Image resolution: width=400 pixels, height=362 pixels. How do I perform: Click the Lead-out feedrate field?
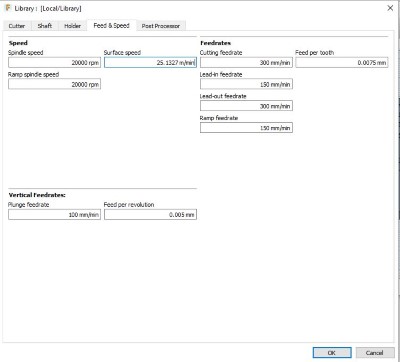tap(246, 106)
